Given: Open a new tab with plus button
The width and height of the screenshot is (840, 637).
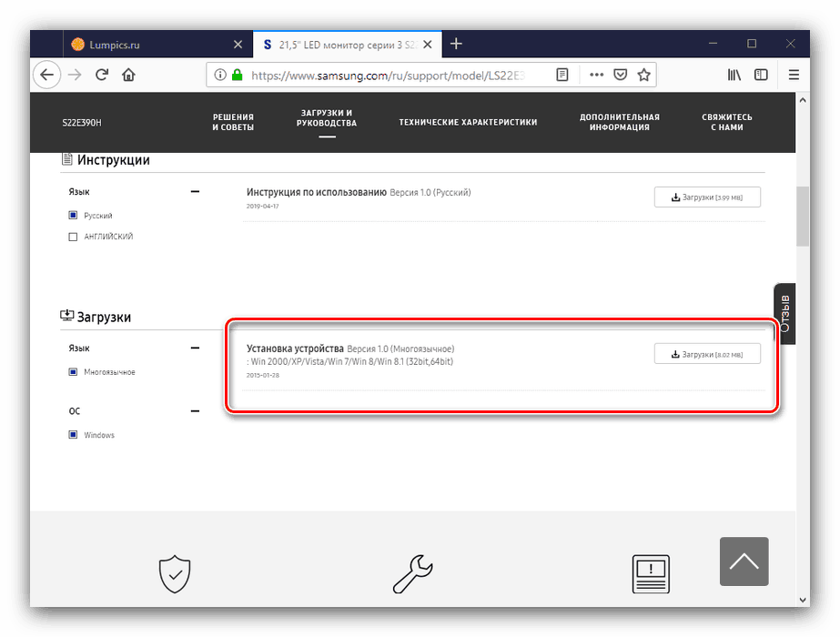Looking at the screenshot, I should 456,44.
